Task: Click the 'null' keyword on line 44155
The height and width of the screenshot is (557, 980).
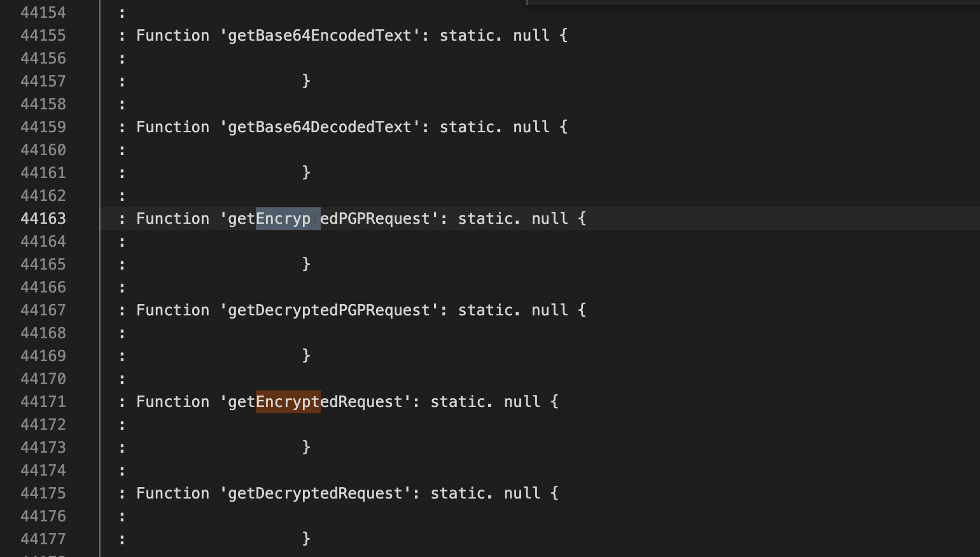Action: [x=531, y=36]
